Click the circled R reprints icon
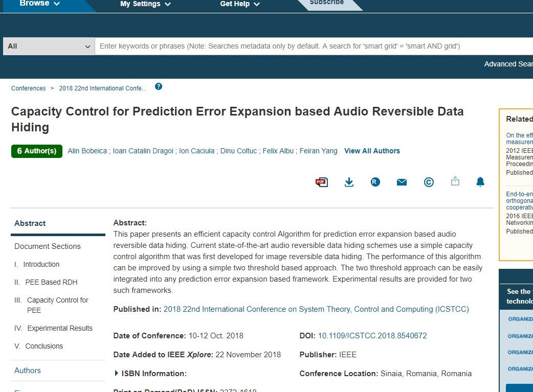 (375, 182)
